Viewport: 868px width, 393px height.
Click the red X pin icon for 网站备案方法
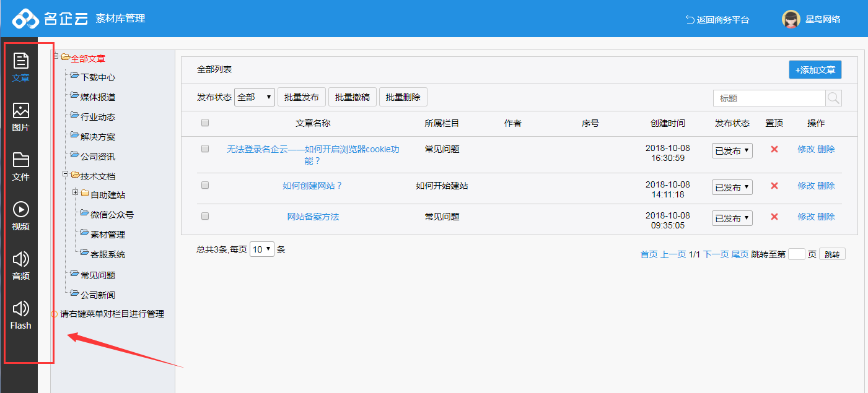click(x=774, y=217)
